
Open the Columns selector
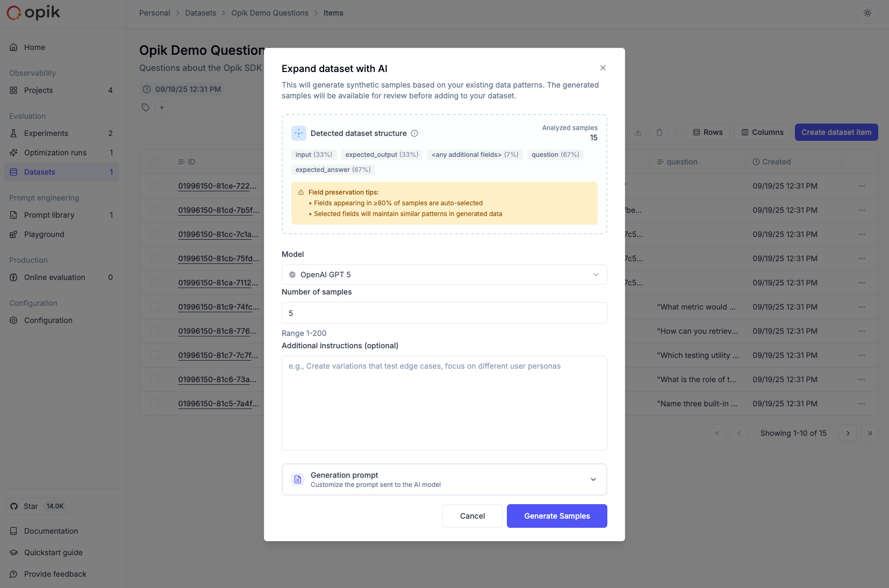762,132
